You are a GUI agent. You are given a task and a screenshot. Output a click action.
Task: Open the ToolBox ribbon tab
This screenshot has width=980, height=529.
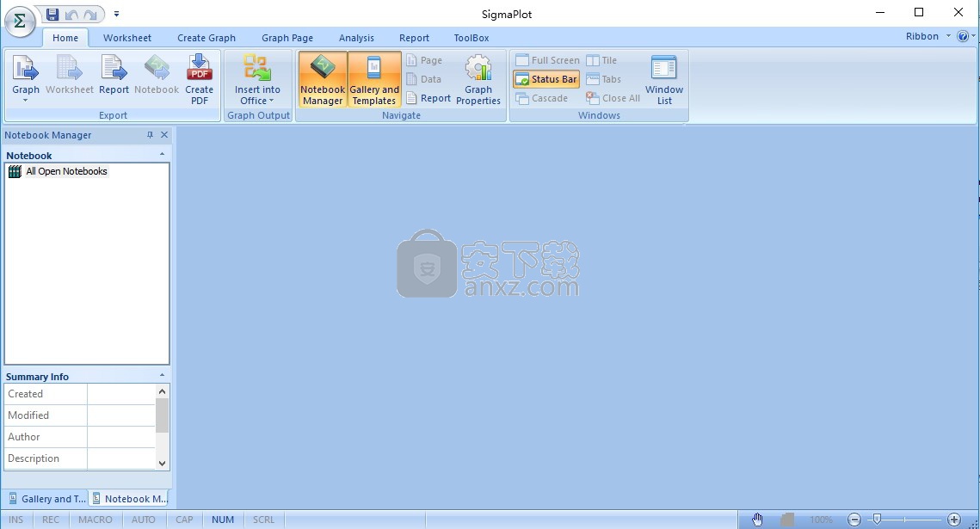472,38
